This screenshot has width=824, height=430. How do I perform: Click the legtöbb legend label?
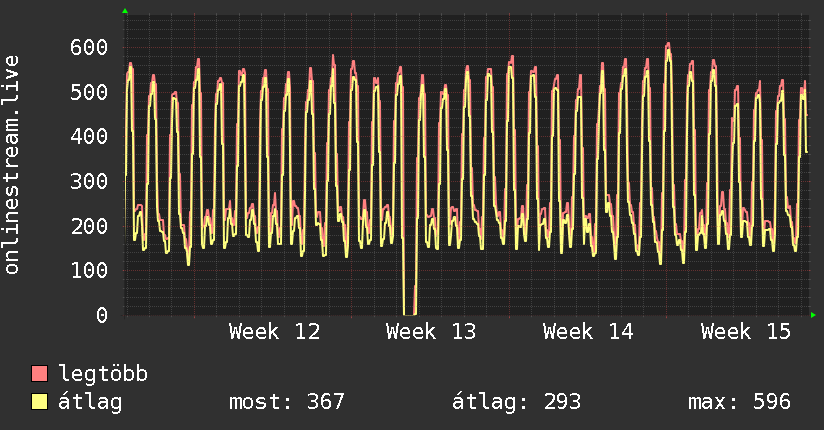coord(103,374)
